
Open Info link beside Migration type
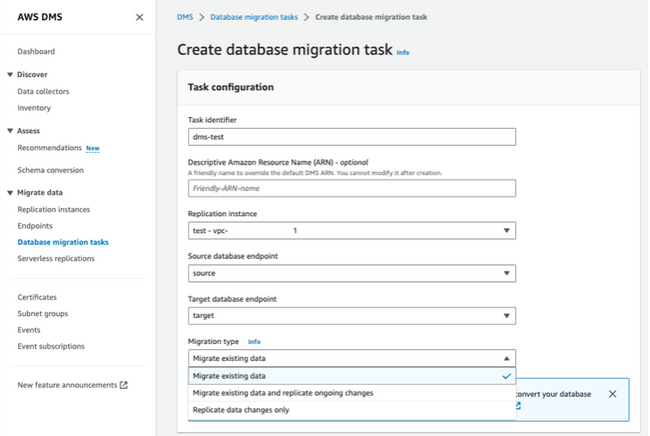[x=254, y=342]
